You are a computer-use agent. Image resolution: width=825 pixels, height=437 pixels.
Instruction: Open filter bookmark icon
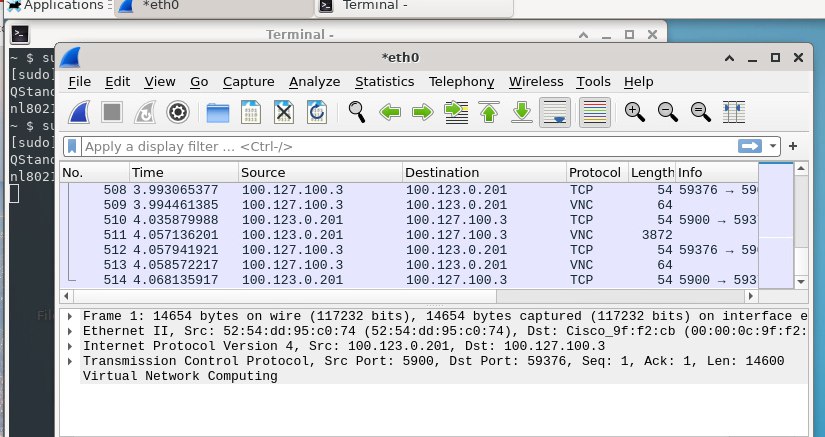72,146
